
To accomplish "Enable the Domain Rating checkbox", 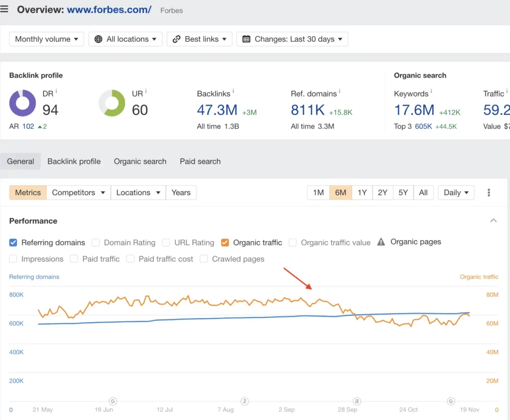I will click(x=96, y=243).
